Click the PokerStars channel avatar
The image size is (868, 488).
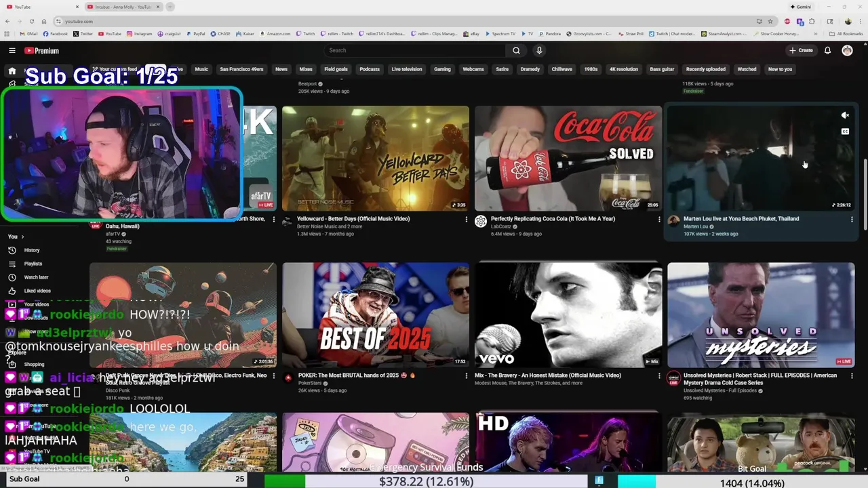coord(288,378)
